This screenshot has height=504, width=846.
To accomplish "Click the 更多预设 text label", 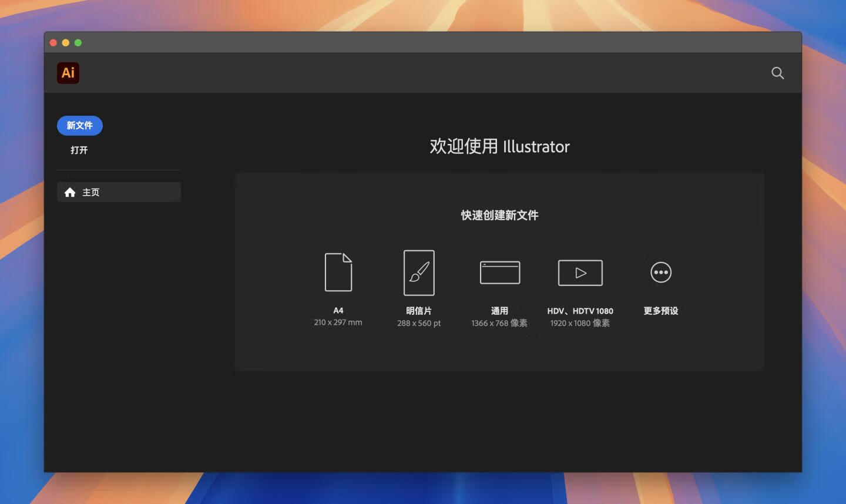I will pos(661,311).
